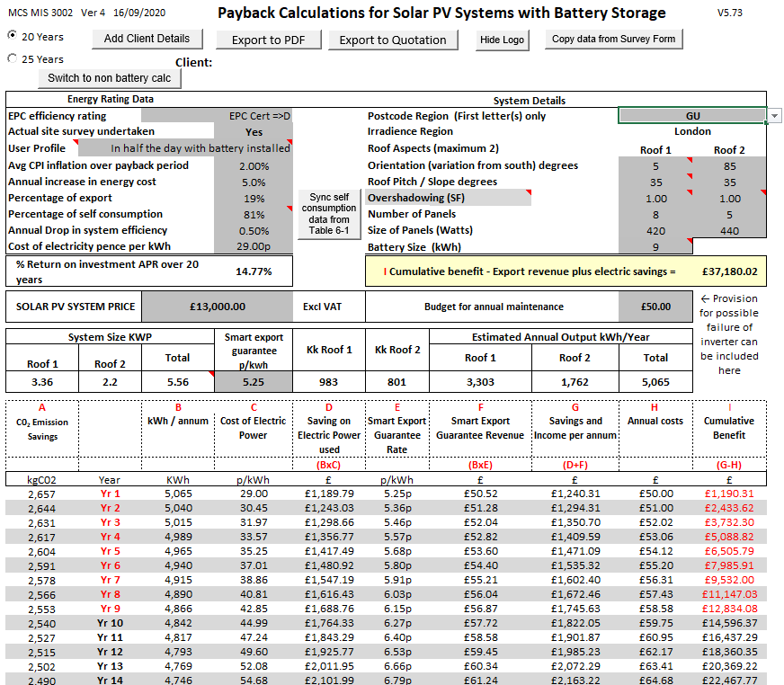Toggle the Hide Logo button
This screenshot has width=784, height=685.
(502, 40)
